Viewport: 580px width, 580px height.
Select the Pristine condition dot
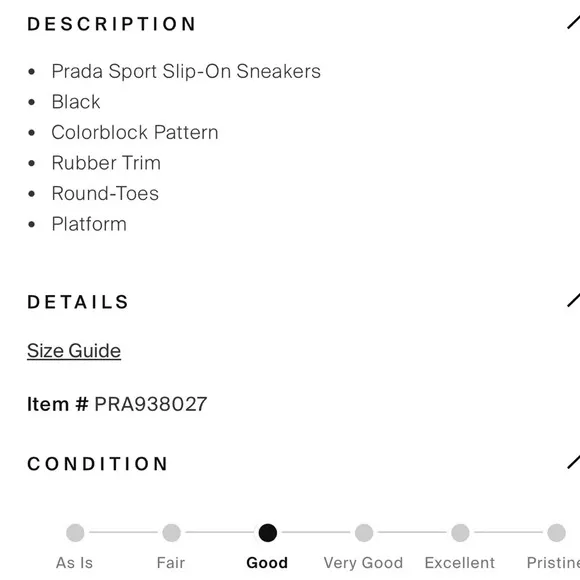[556, 533]
